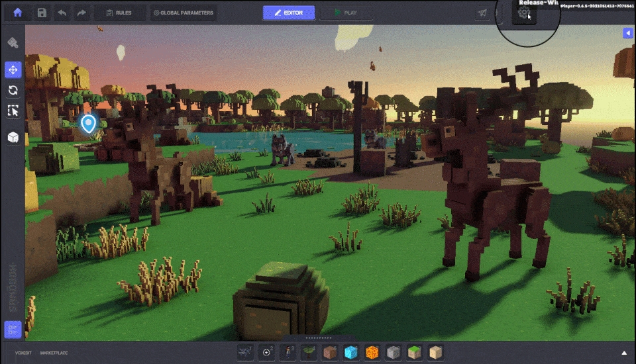Switch to Play mode tab
This screenshot has width=636, height=364.
coord(345,13)
